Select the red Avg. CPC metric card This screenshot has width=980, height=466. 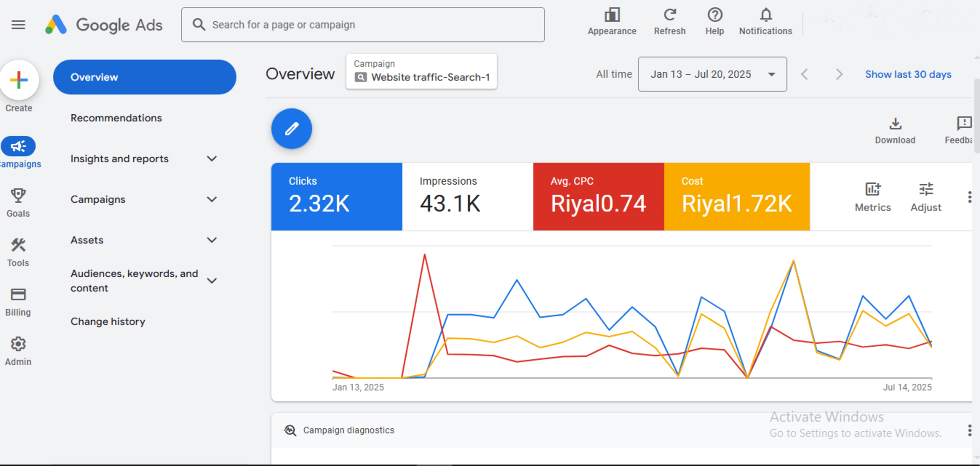click(599, 197)
